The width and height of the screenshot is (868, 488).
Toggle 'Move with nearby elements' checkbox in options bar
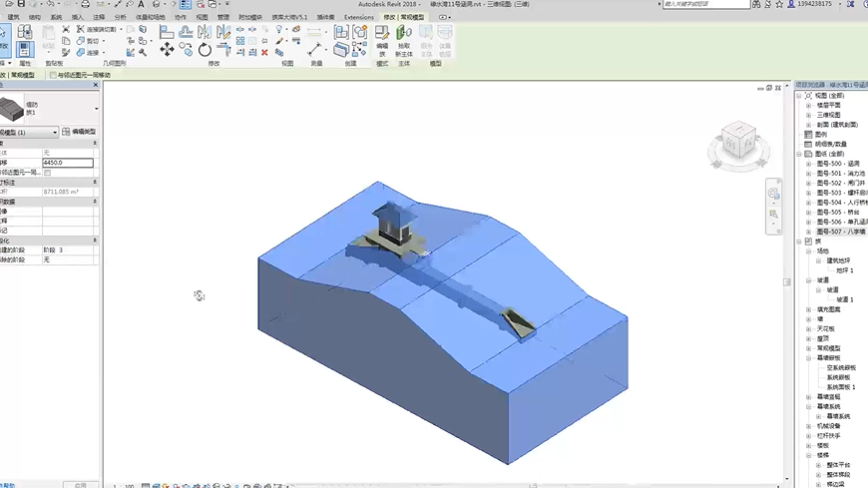click(53, 75)
